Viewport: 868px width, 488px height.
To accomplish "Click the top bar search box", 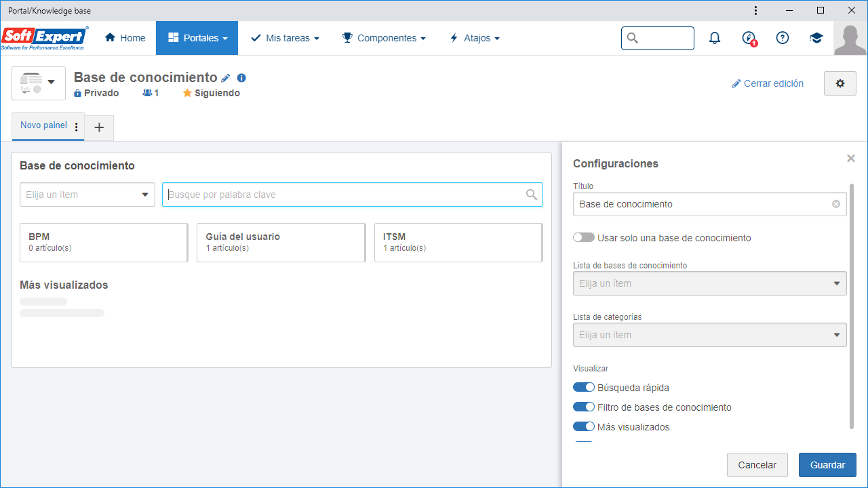I will coord(658,38).
